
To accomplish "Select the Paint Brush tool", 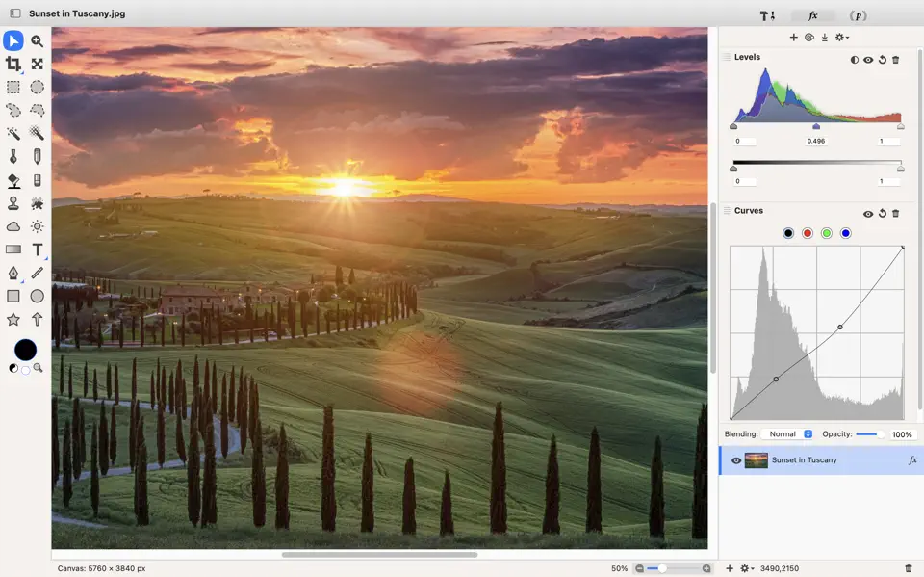I will point(13,156).
